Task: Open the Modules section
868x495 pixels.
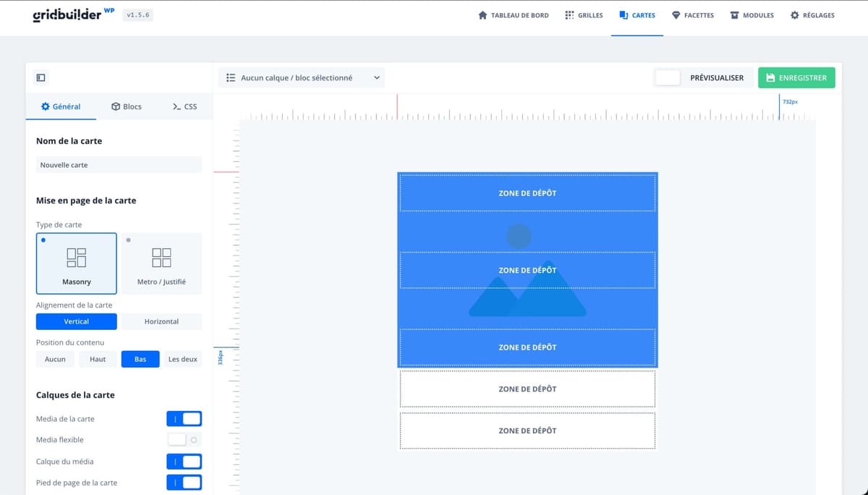Action: 752,14
